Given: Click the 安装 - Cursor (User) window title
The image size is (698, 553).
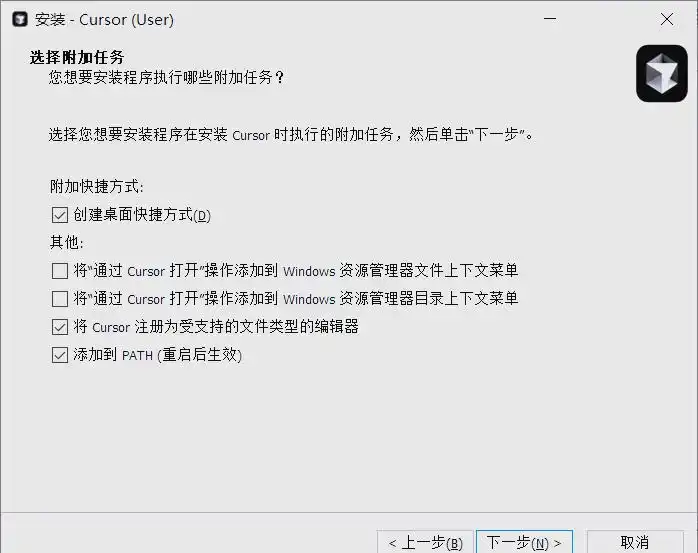Looking at the screenshot, I should [x=104, y=20].
